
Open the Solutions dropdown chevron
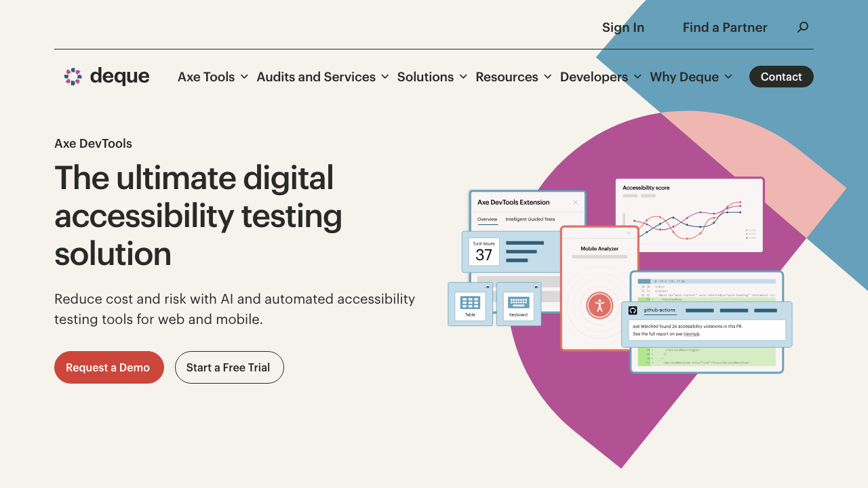463,77
